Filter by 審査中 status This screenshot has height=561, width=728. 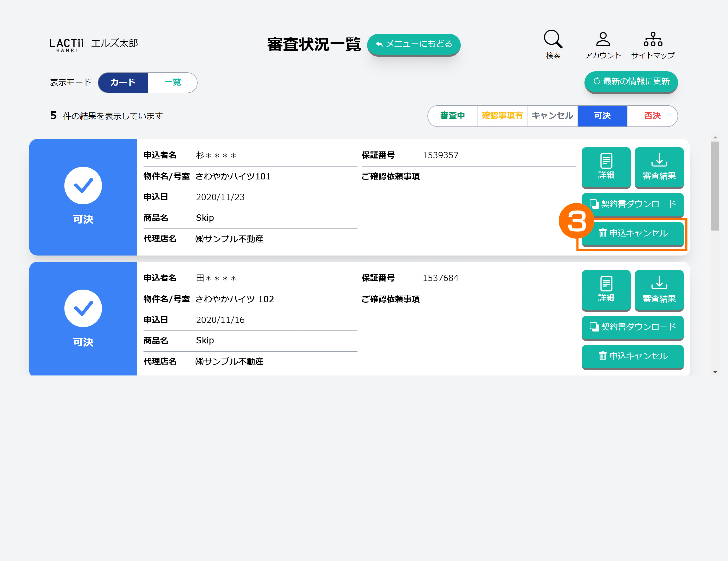point(452,116)
